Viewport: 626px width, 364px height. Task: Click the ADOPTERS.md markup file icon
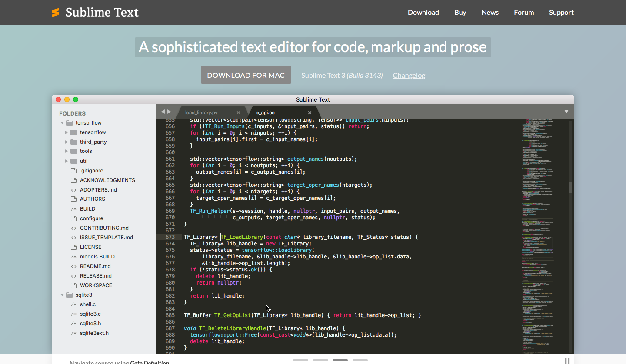[x=73, y=190]
